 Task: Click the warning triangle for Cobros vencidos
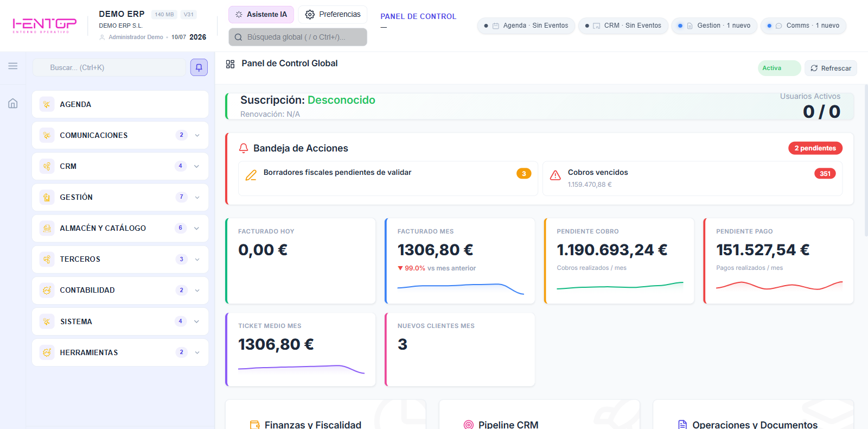556,175
